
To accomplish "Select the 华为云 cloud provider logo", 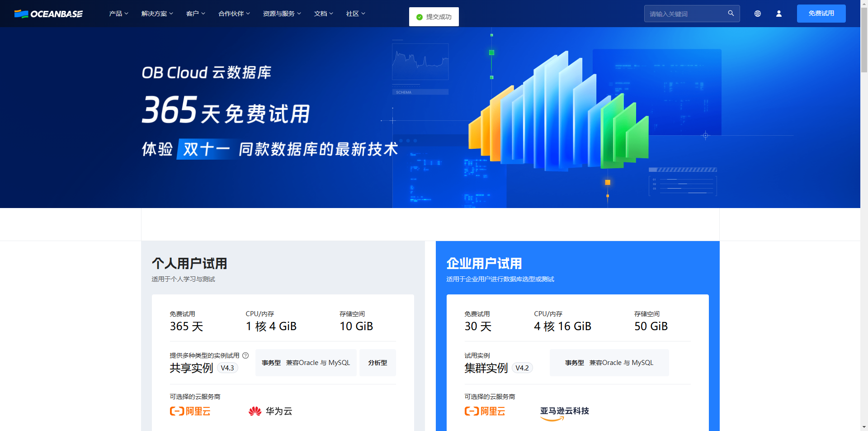I will pos(270,412).
